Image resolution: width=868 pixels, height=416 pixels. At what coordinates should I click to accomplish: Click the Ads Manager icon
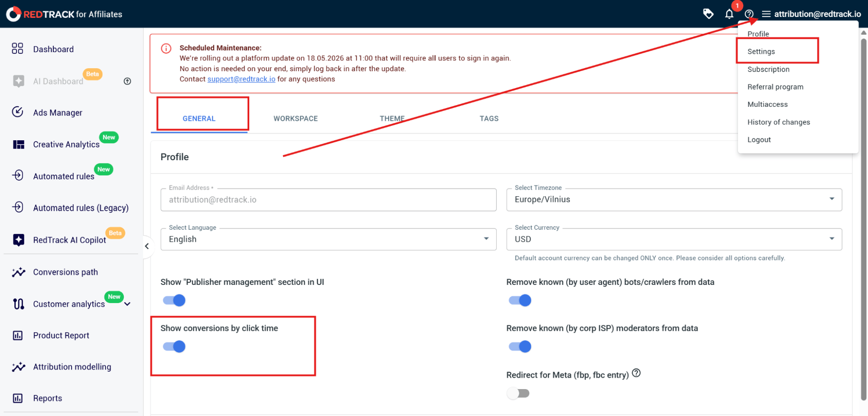click(17, 112)
